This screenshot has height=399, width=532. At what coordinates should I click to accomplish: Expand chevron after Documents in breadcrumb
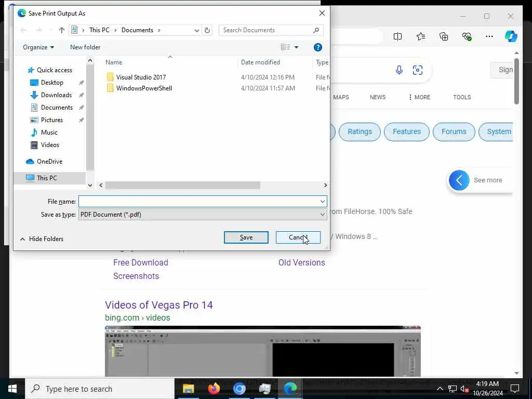click(159, 30)
